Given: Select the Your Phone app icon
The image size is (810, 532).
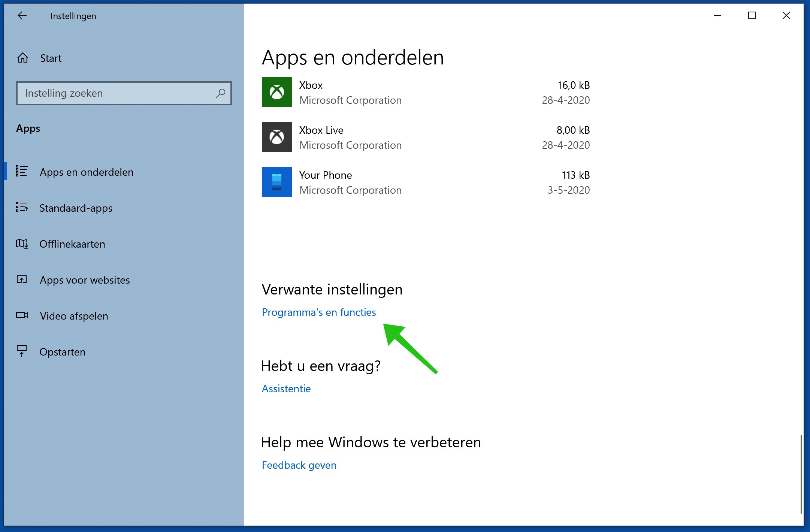Looking at the screenshot, I should pyautogui.click(x=276, y=182).
